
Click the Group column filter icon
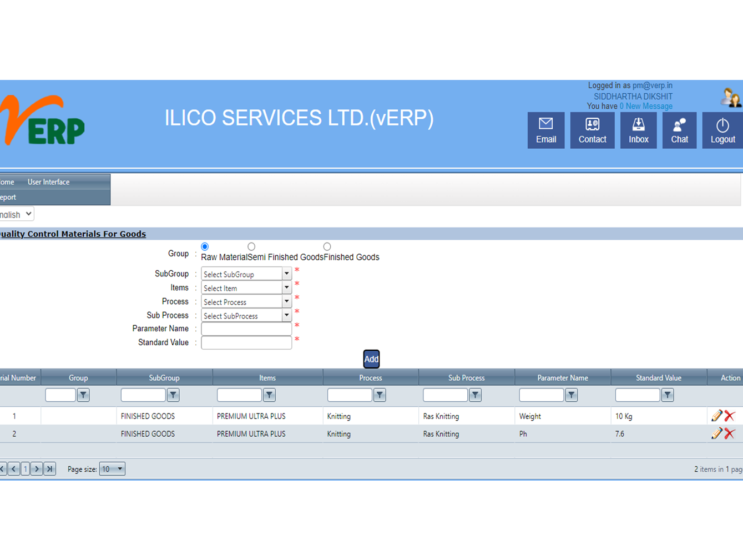83,395
